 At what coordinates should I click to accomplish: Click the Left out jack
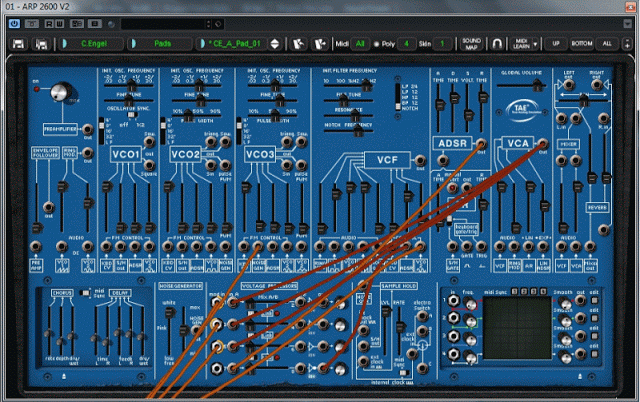coord(569,85)
